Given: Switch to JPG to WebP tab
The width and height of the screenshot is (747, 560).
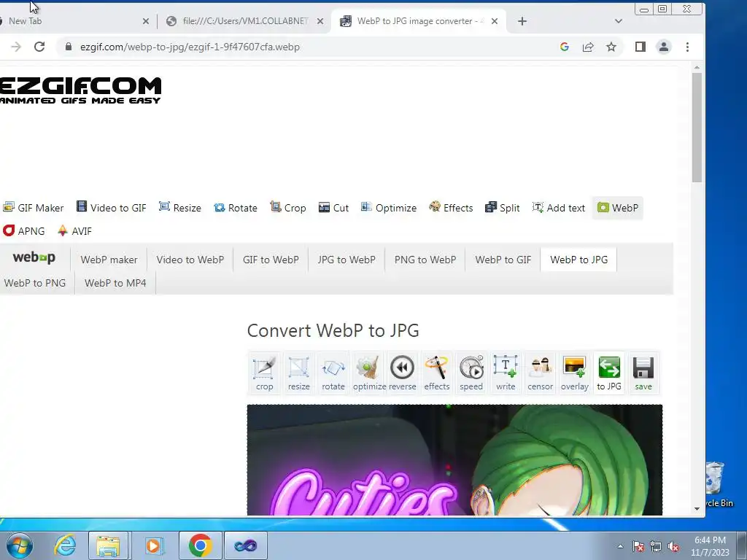Looking at the screenshot, I should (x=347, y=260).
